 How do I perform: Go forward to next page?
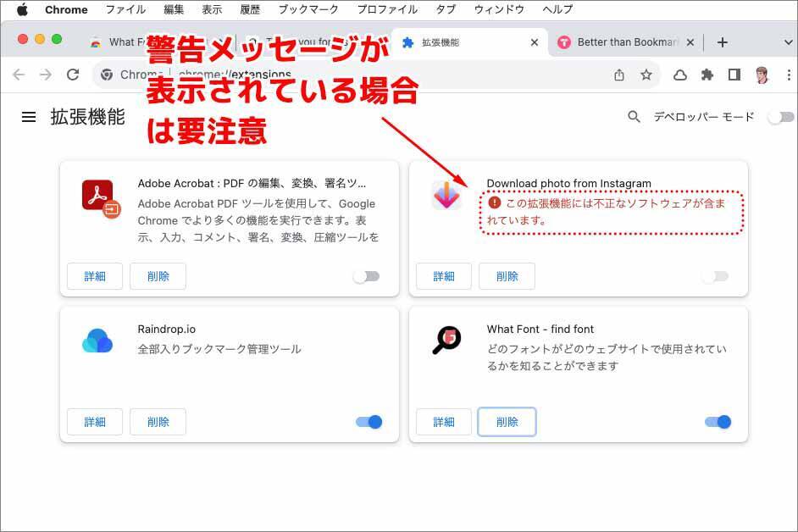(46, 75)
